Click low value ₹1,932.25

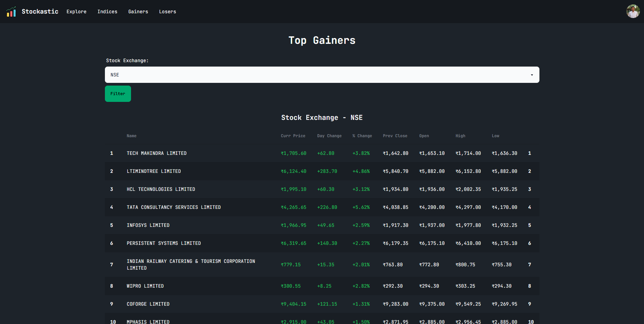505,225
